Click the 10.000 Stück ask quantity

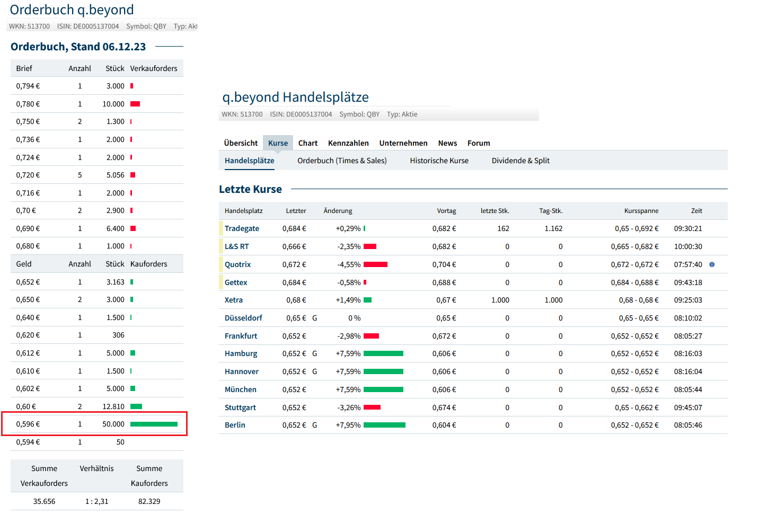pyautogui.click(x=113, y=104)
